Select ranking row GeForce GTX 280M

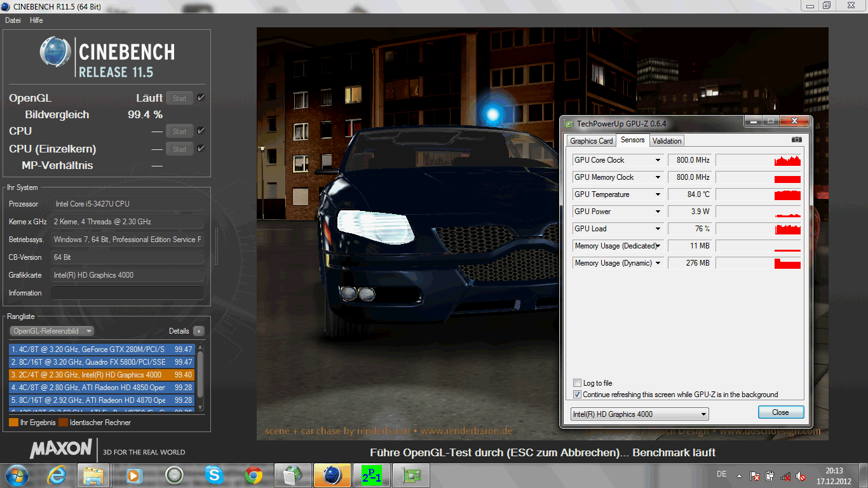click(x=102, y=349)
